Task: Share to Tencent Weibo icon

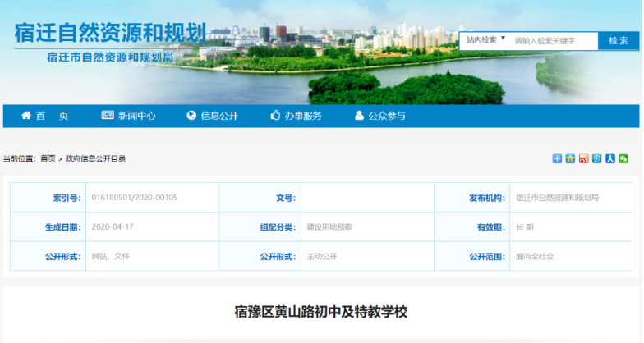Action: point(596,159)
